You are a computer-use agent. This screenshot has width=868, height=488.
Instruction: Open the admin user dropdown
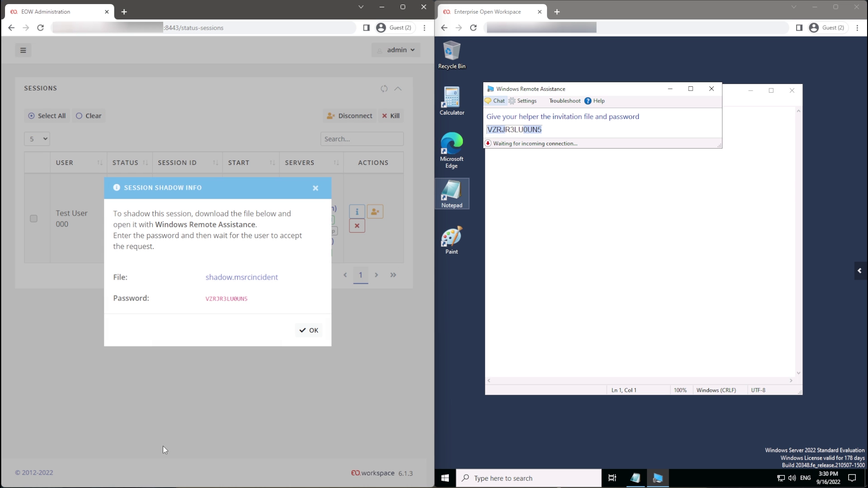pos(396,50)
